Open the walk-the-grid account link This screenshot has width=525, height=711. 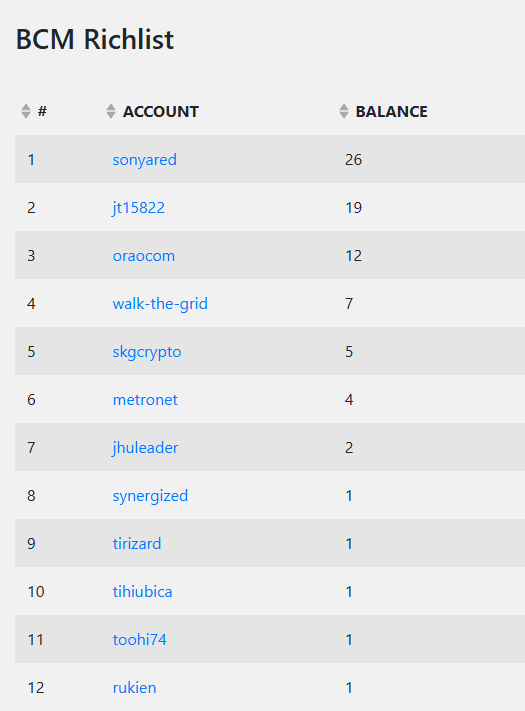click(160, 304)
